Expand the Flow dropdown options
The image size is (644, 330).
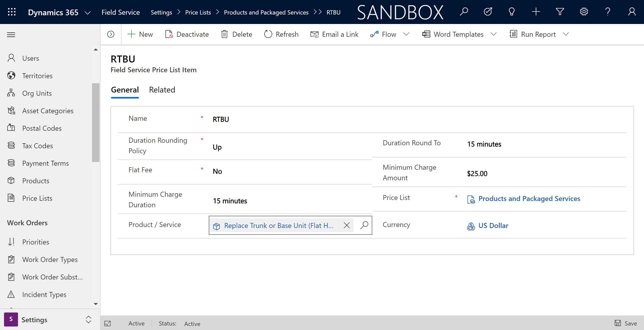406,34
